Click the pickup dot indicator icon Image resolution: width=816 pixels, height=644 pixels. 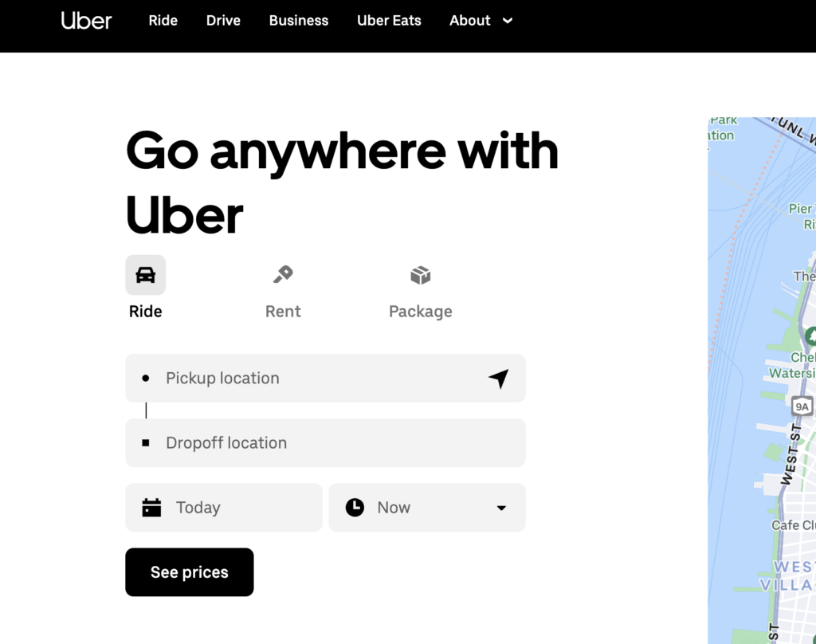tap(147, 378)
